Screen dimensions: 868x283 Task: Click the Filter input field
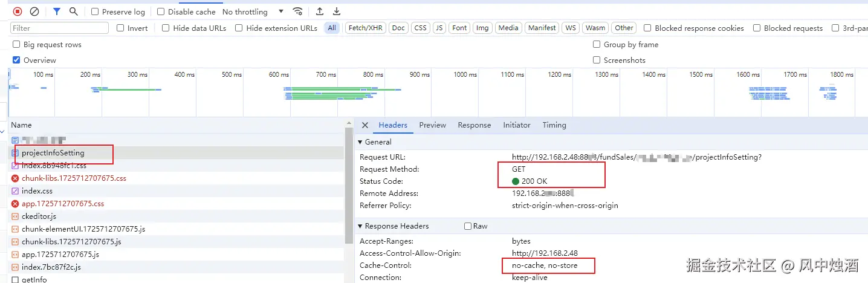pos(59,28)
